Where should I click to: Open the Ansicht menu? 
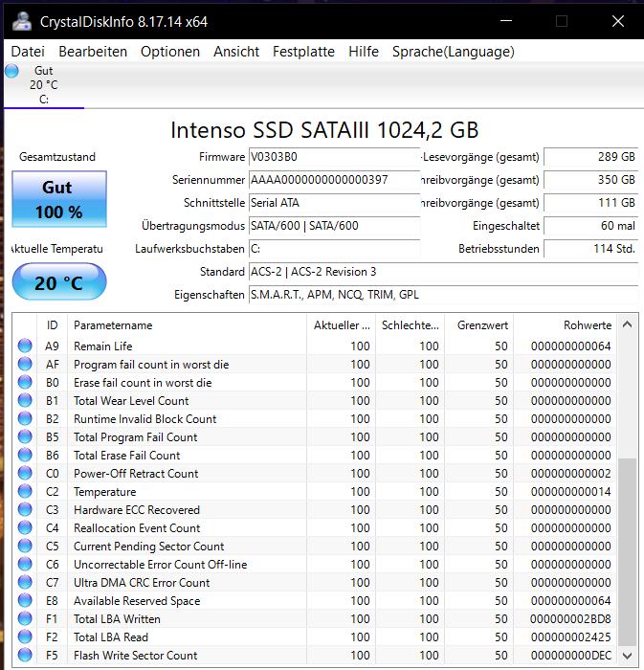pos(236,52)
